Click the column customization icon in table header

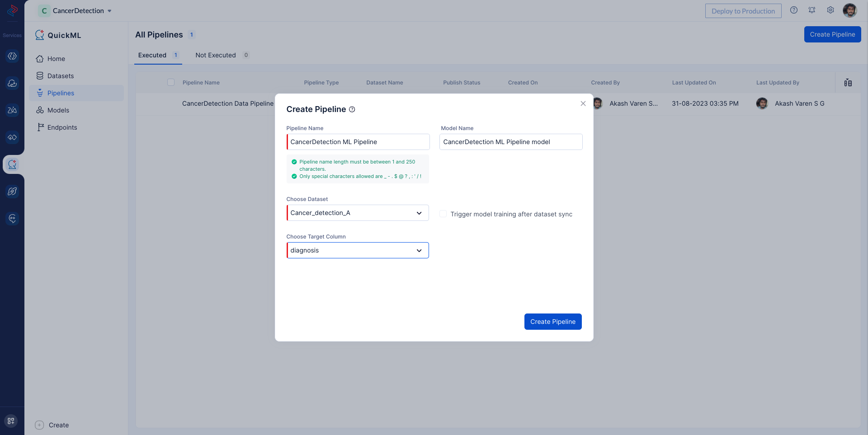click(848, 83)
